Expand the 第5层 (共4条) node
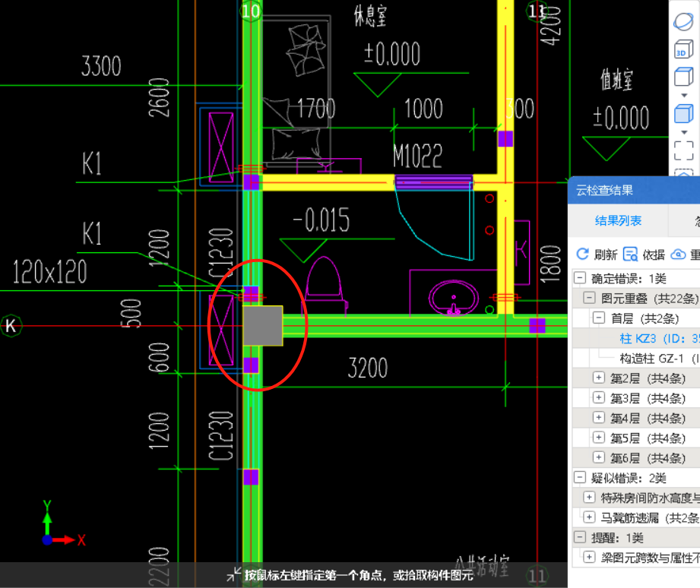 coord(599,437)
